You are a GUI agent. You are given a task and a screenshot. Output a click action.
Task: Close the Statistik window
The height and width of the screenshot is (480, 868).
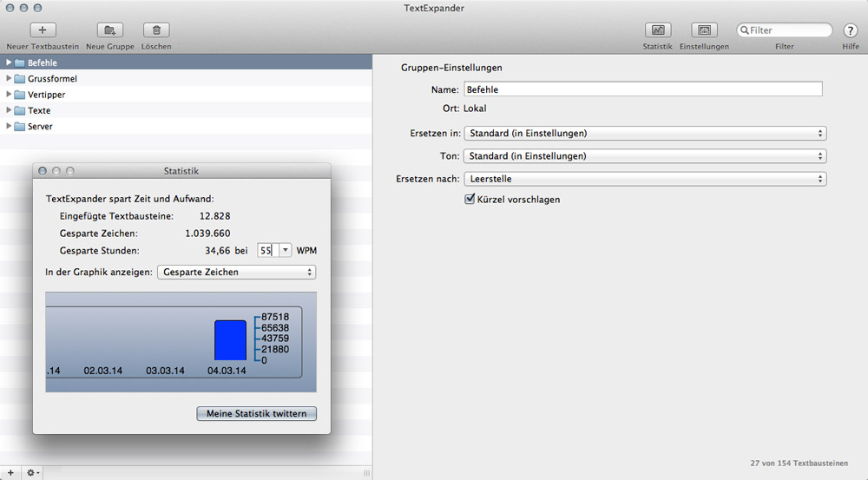click(x=43, y=171)
